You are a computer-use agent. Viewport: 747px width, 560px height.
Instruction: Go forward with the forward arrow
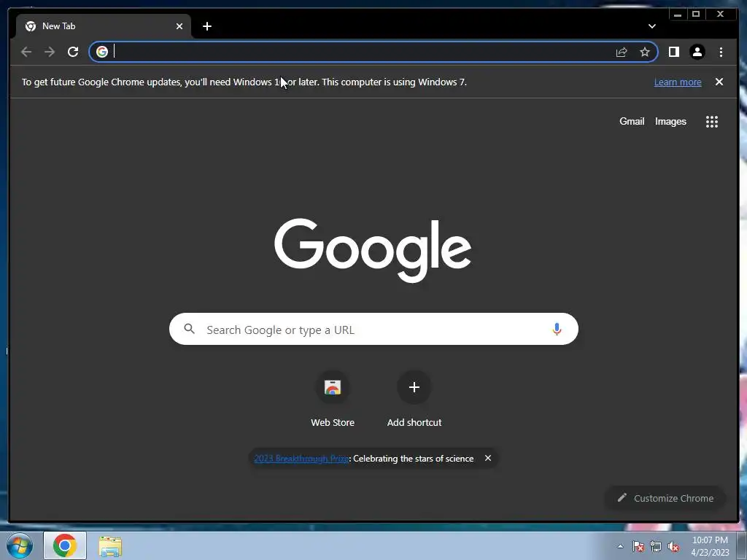(x=50, y=52)
